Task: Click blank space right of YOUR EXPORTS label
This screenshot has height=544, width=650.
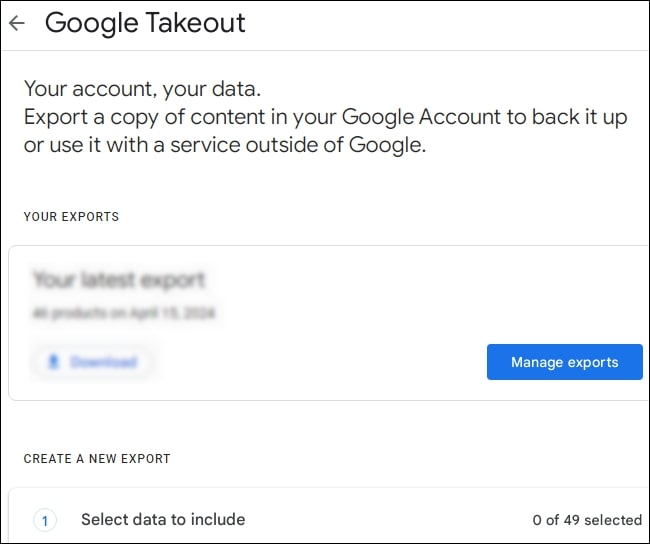Action: pos(400,217)
